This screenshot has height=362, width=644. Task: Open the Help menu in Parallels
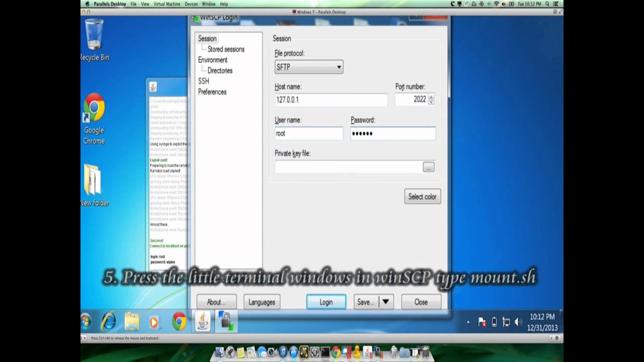224,4
